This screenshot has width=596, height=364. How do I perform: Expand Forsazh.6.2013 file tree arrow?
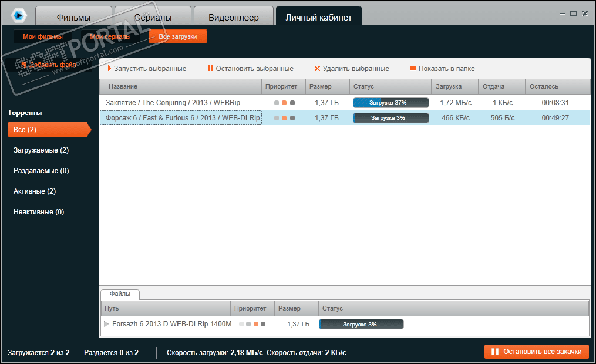pyautogui.click(x=106, y=324)
